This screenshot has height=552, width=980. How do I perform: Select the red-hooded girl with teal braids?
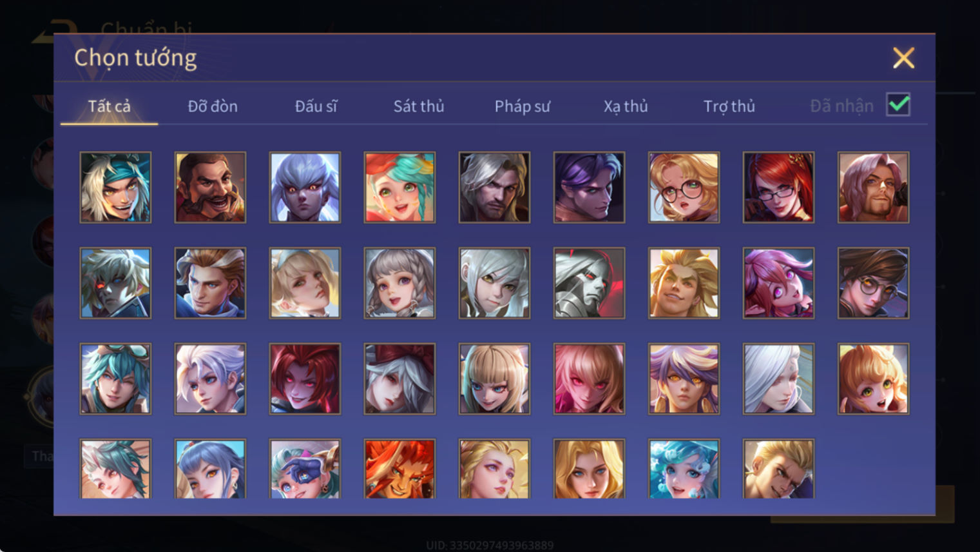(x=399, y=188)
